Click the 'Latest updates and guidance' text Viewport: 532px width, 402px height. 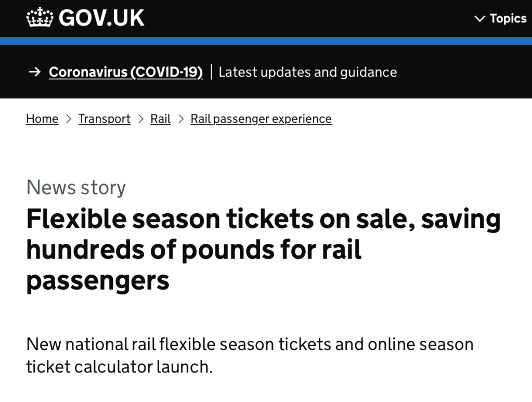307,72
